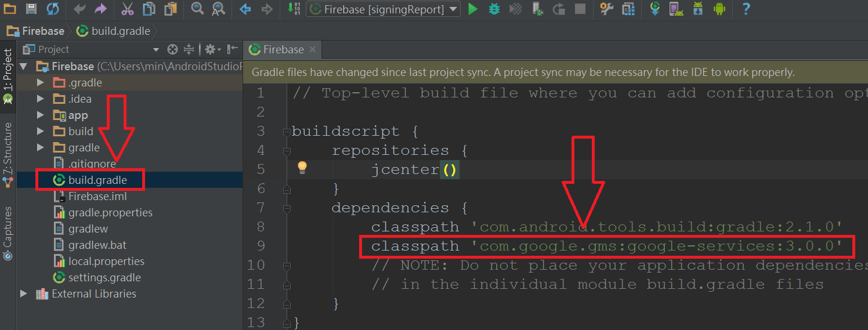Screen dimensions: 868x330
Task: Expand the app module folder
Action: click(x=40, y=115)
